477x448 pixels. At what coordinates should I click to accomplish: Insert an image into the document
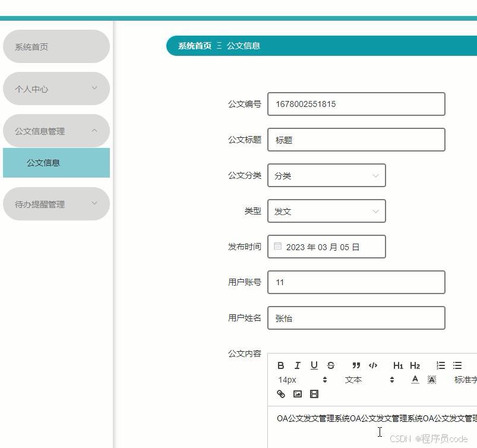298,394
